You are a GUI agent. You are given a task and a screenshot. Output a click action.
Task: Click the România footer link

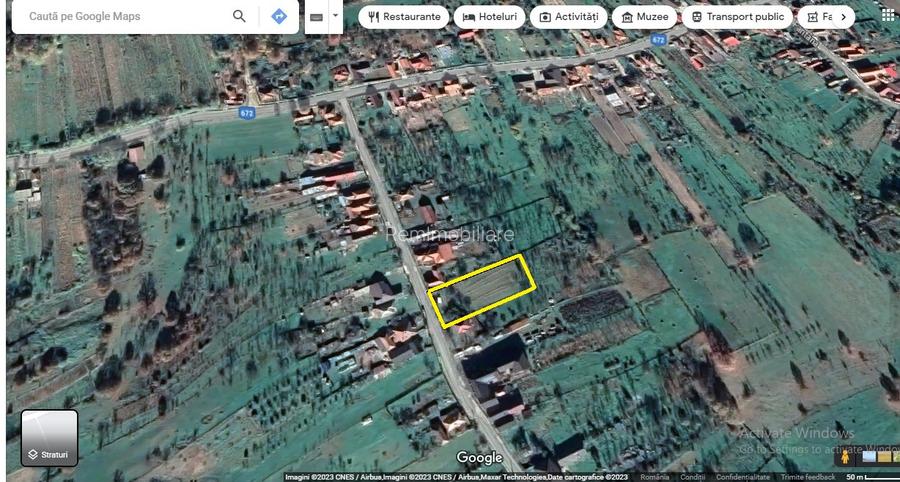coord(655,477)
